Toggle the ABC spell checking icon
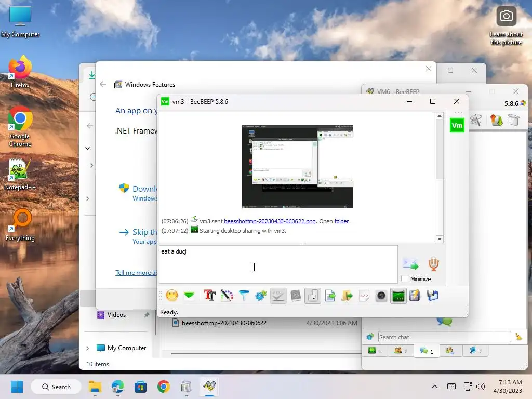Viewport: 532px width, 399px height. point(278,296)
